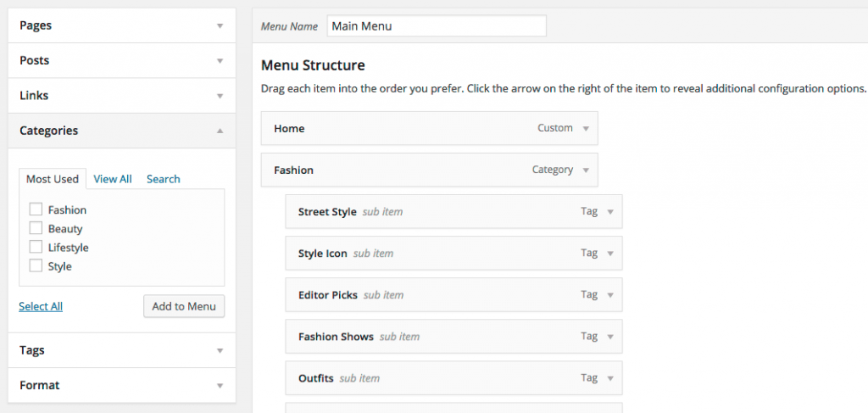Check the Fashion category checkbox
Viewport: 868px width, 413px height.
pos(36,209)
